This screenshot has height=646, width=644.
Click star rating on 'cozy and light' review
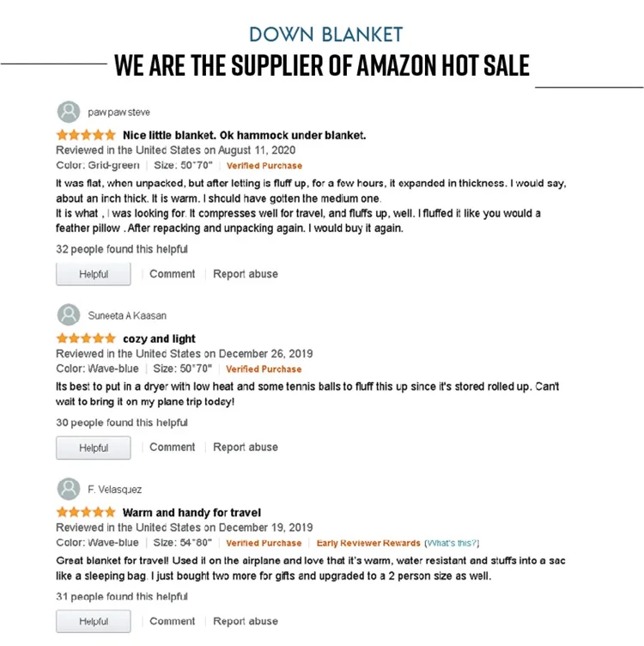pos(86,338)
